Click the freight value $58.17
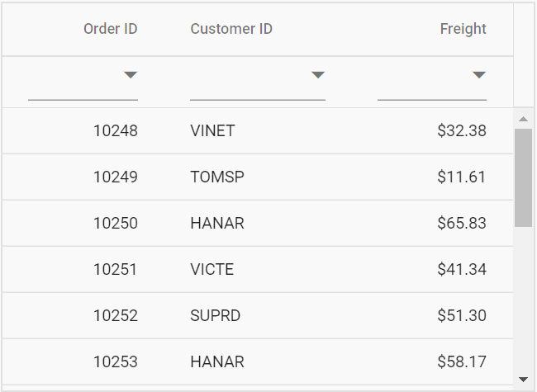The height and width of the screenshot is (392, 537). (462, 361)
